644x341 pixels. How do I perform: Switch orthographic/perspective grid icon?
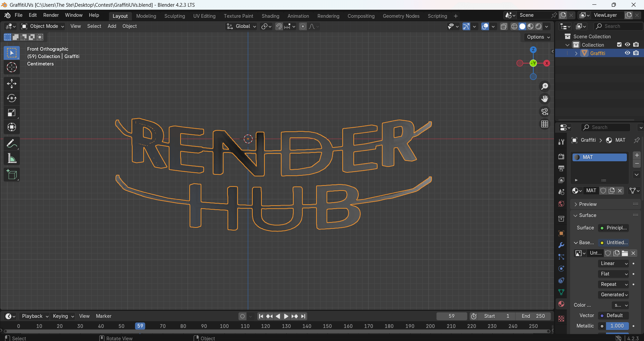click(x=545, y=124)
